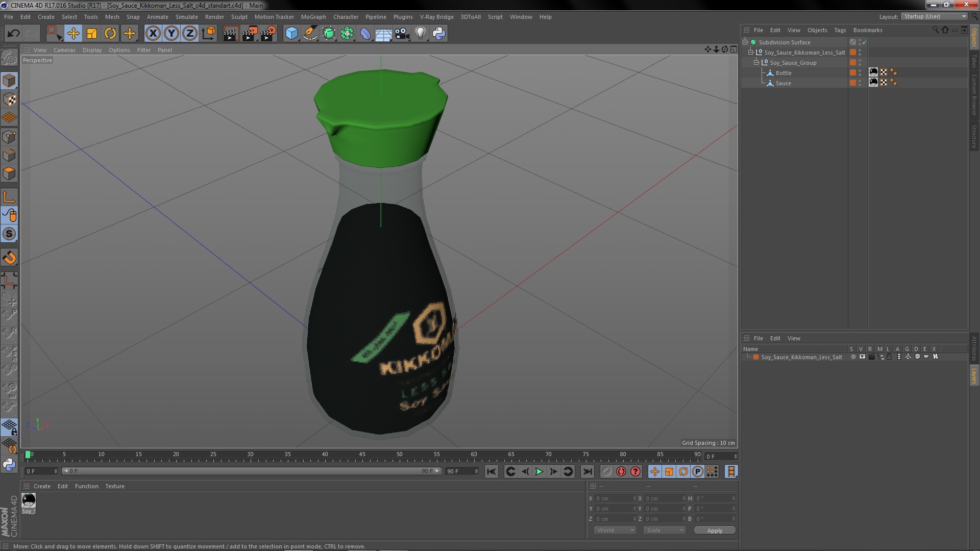
Task: Add a Floor environment object
Action: (384, 34)
